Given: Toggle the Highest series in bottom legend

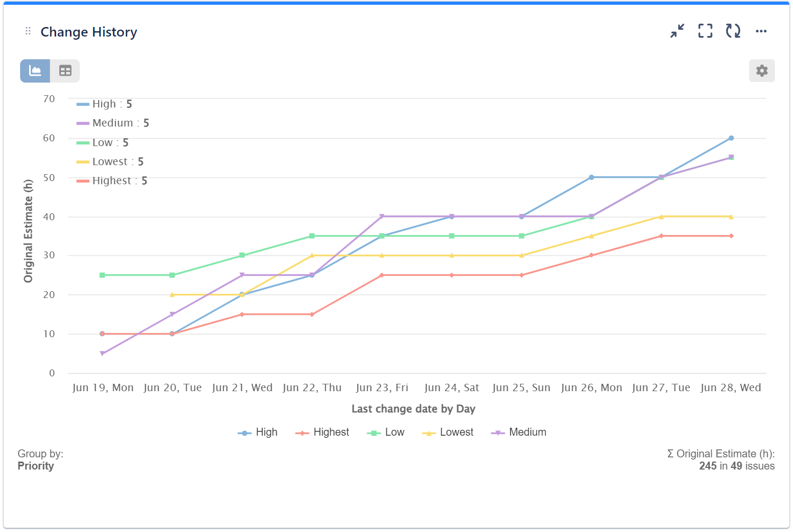Looking at the screenshot, I should pos(323,432).
